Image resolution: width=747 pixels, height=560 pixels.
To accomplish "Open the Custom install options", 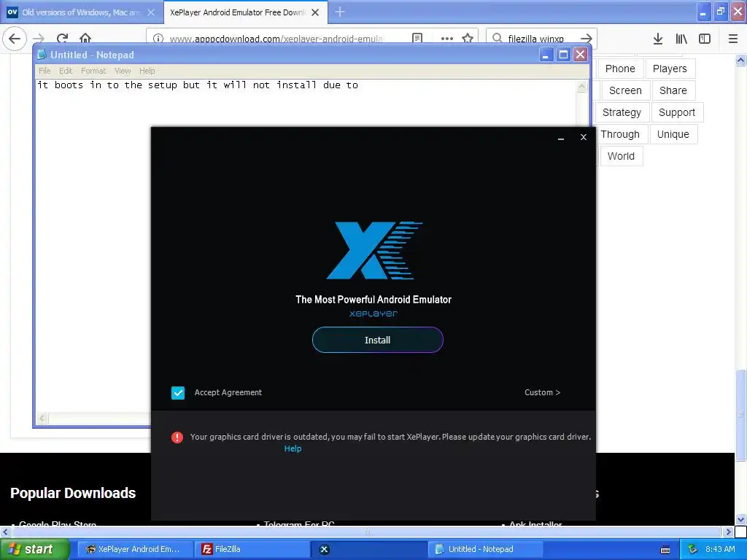I will coord(542,392).
